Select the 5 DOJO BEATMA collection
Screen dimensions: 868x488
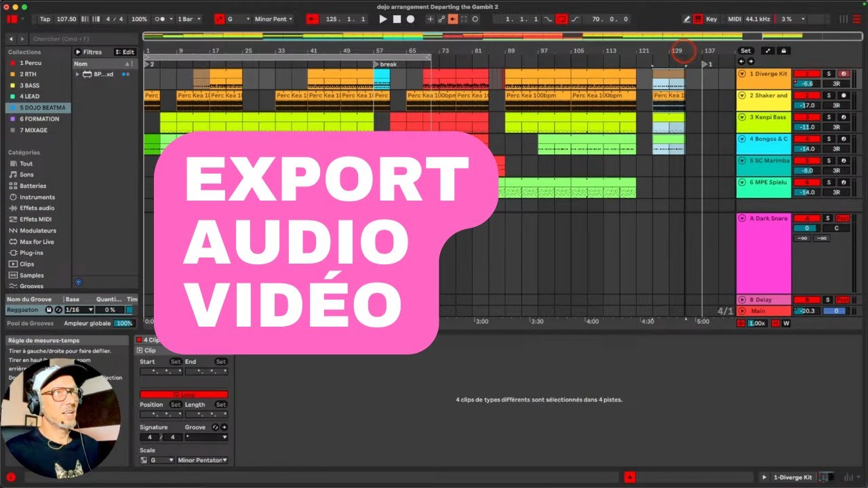39,108
